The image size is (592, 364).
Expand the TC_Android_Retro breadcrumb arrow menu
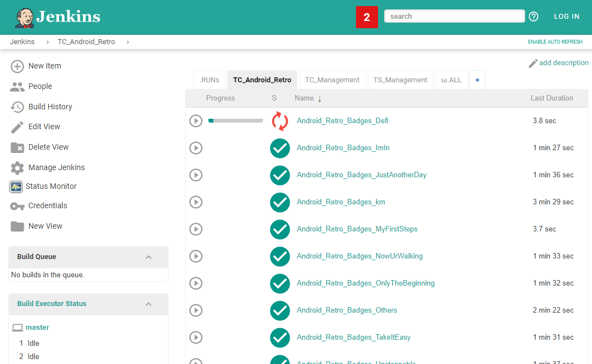click(128, 42)
